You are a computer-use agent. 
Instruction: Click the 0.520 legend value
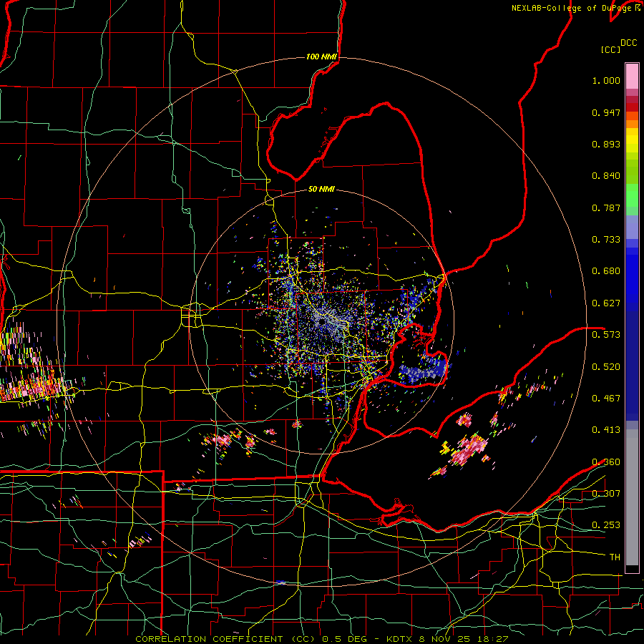tap(606, 367)
